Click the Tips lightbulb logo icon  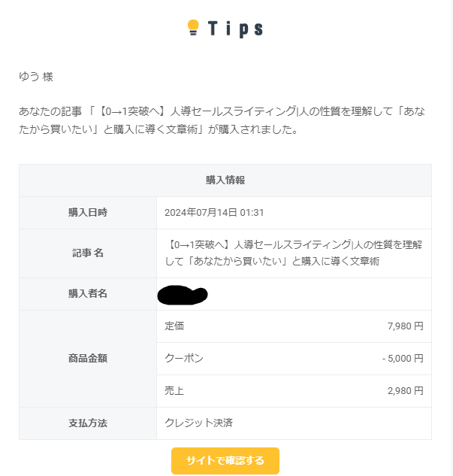[x=193, y=27]
